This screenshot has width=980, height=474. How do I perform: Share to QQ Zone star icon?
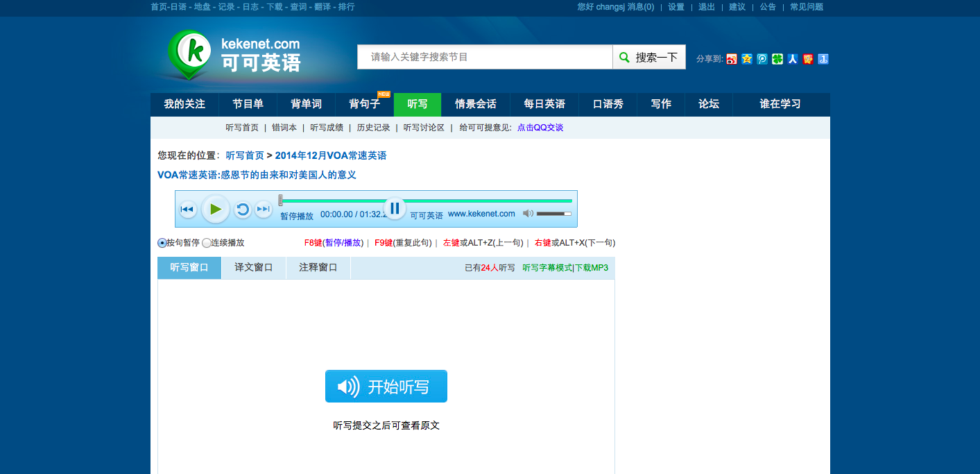click(747, 59)
